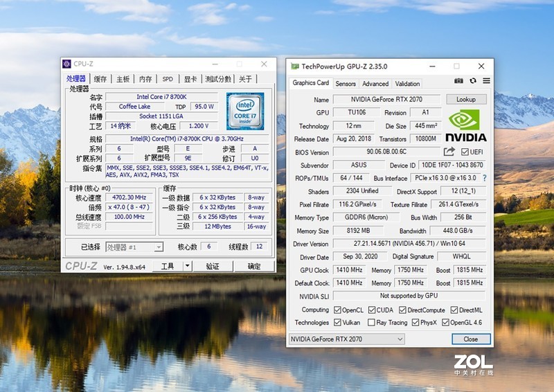The image size is (554, 392).
Task: Toggle the PhysX checkbox
Action: 415,322
